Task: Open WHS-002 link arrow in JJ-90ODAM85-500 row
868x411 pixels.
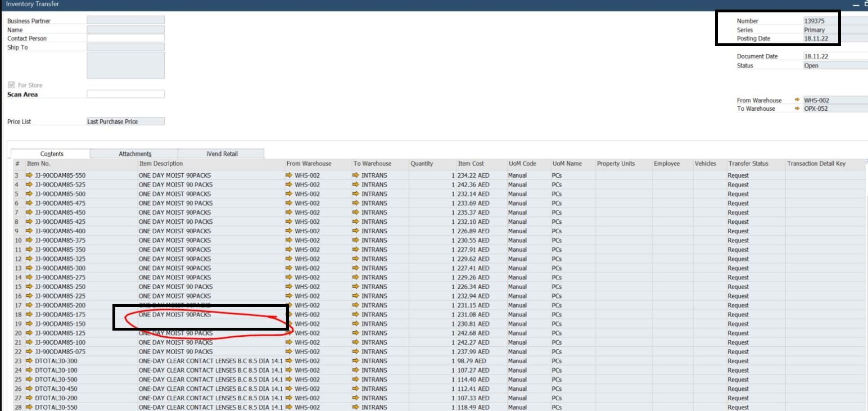Action: (290, 194)
